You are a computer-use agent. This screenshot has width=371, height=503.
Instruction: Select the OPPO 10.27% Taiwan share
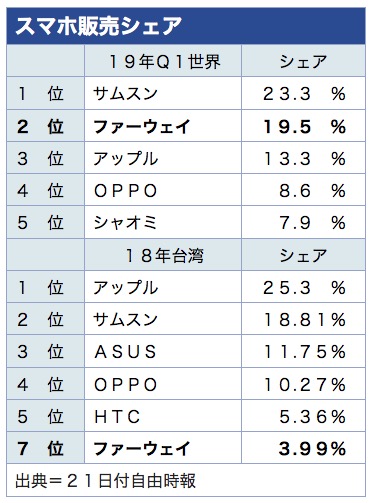(x=303, y=384)
